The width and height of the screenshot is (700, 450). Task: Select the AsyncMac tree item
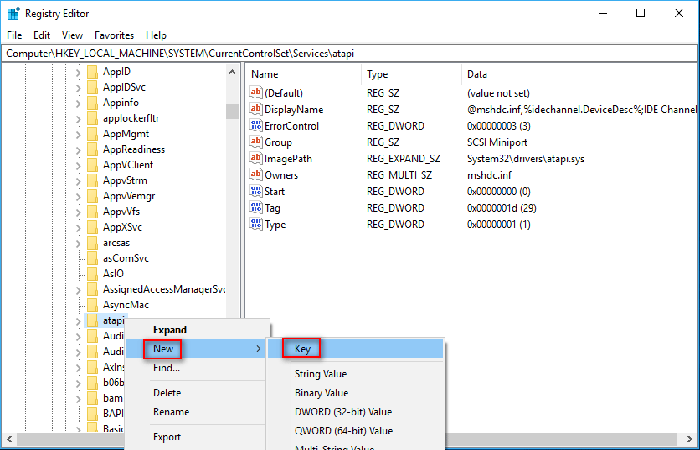[x=125, y=305]
